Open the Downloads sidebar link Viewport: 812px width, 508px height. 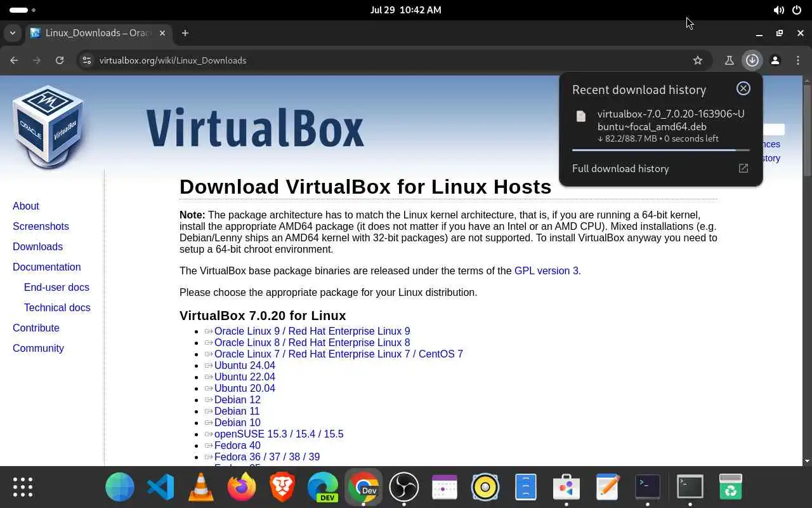[x=37, y=246]
